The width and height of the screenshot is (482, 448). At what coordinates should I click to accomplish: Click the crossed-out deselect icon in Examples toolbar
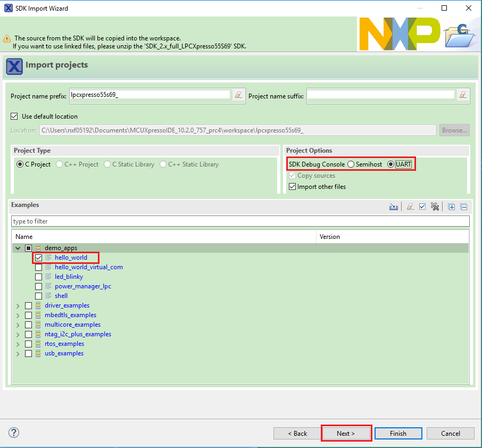(x=435, y=207)
